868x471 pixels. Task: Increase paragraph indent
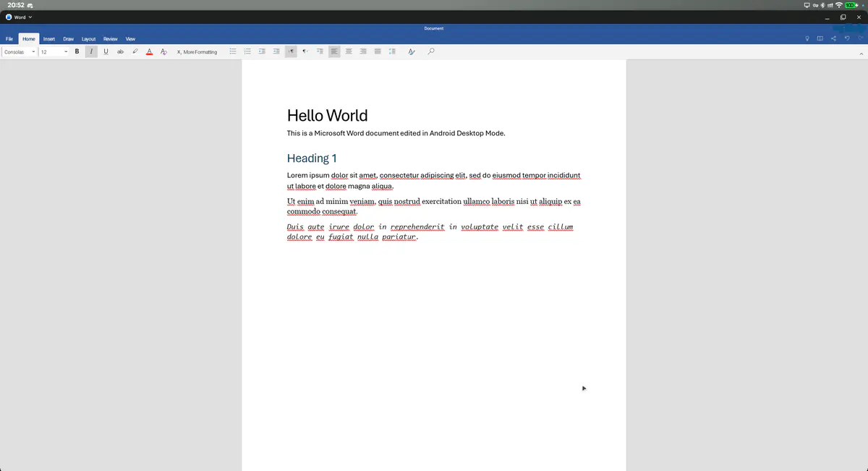pos(276,52)
